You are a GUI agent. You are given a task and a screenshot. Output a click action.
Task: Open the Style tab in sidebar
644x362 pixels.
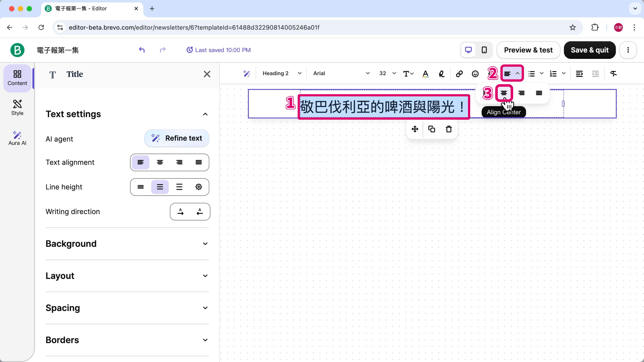pyautogui.click(x=17, y=108)
